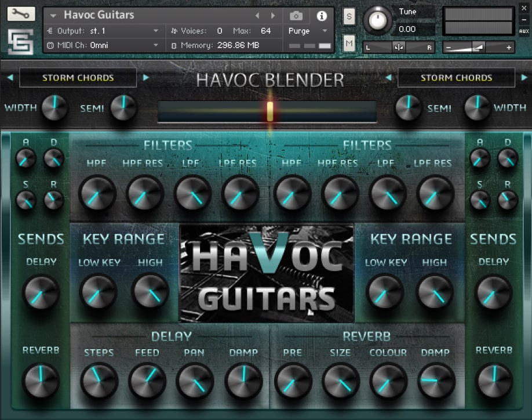
Task: Select previous right layer sound arrow
Action: click(x=389, y=77)
